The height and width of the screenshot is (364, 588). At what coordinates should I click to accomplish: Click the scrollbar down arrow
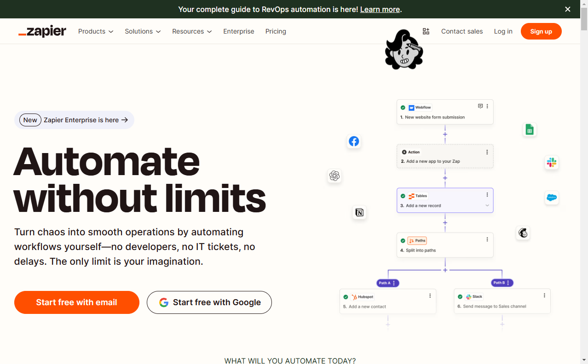coord(584,360)
